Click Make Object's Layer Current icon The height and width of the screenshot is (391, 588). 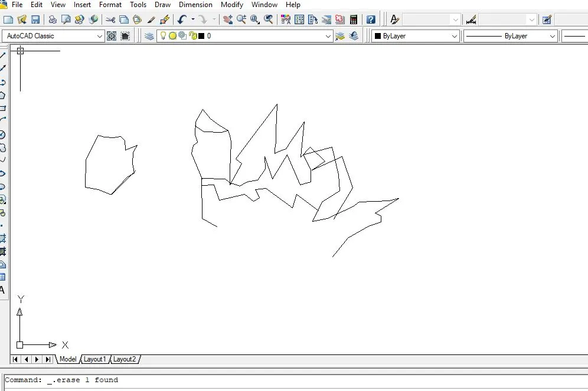point(339,36)
